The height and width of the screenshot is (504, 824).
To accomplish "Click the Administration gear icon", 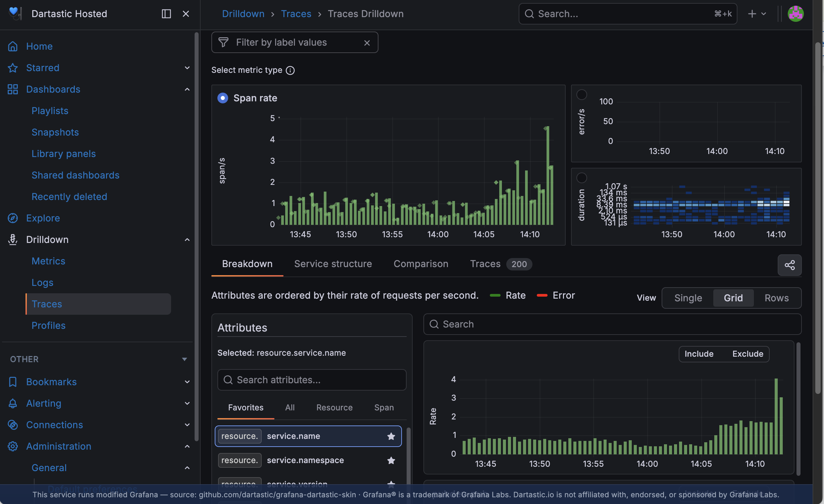I will (x=13, y=446).
